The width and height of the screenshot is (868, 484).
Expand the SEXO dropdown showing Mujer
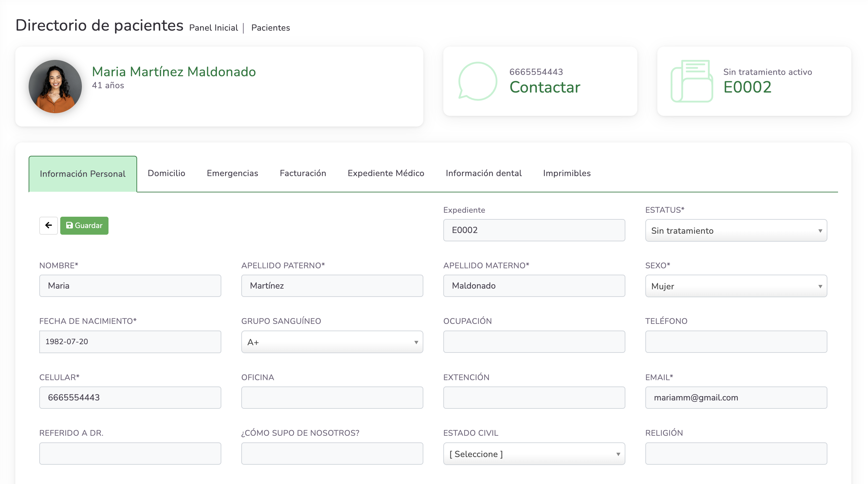pos(736,286)
